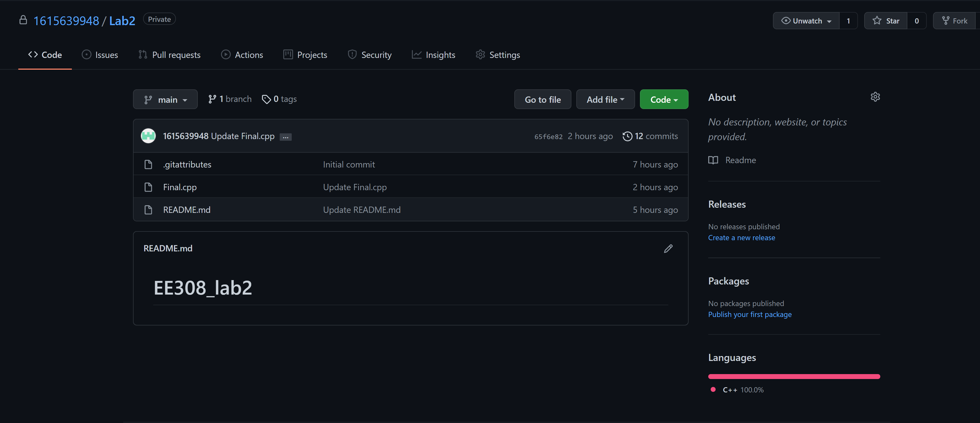
Task: Switch to the Actions tab
Action: (x=242, y=55)
